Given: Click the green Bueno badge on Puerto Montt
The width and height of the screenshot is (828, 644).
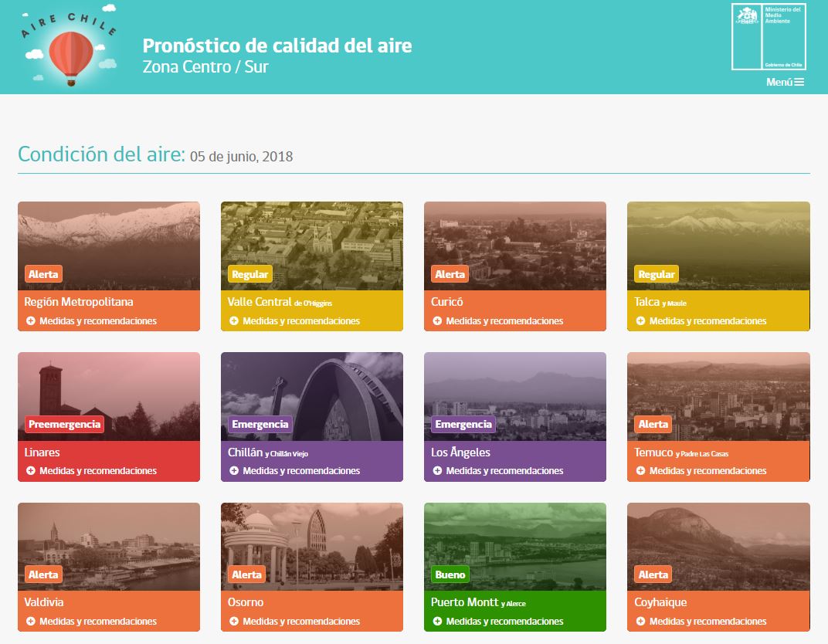Looking at the screenshot, I should coord(450,575).
